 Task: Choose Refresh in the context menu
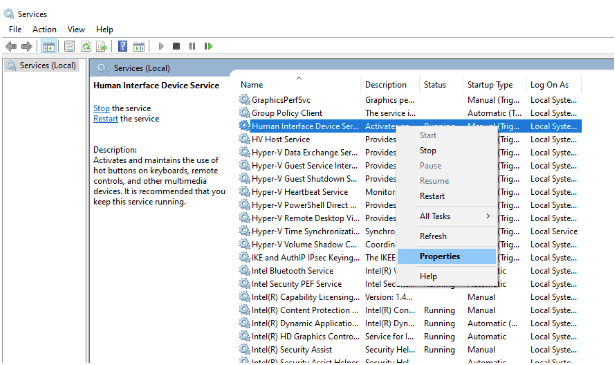(447, 236)
